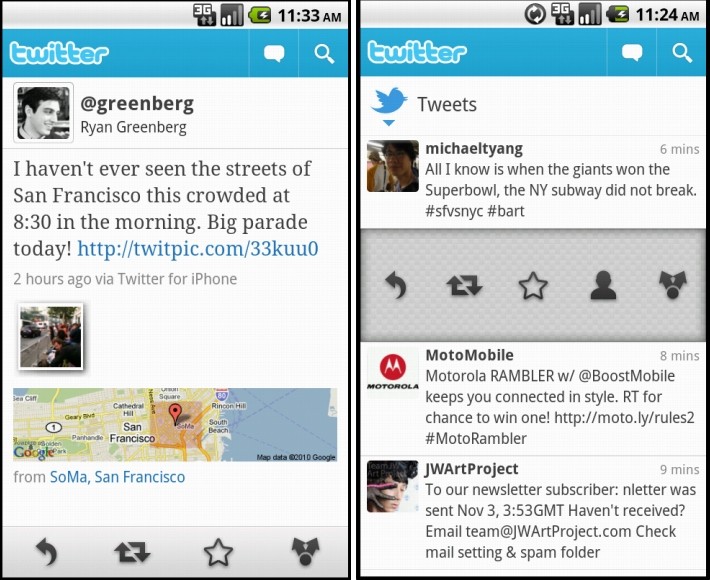710x580 pixels.
Task: Tap Ryan Greenberg's profile picture
Action: click(x=43, y=113)
